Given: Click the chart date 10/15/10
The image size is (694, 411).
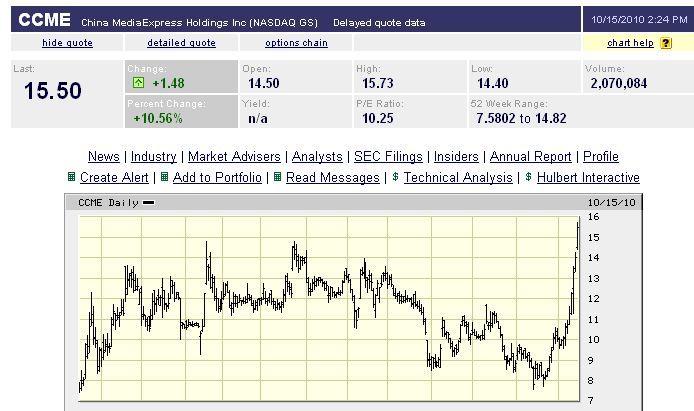Looking at the screenshot, I should coord(611,203).
